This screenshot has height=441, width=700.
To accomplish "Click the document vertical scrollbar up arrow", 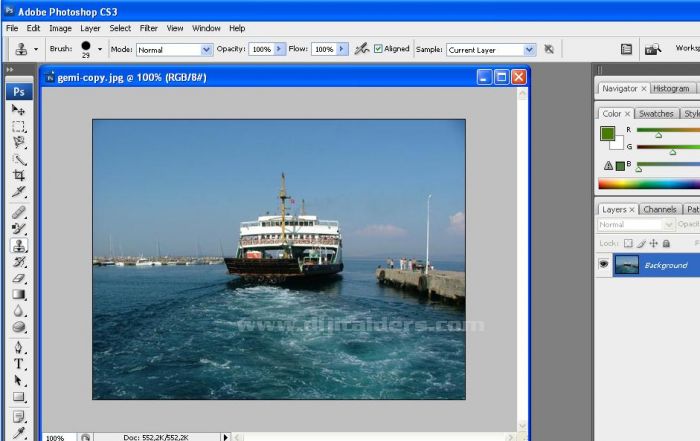I will [522, 93].
